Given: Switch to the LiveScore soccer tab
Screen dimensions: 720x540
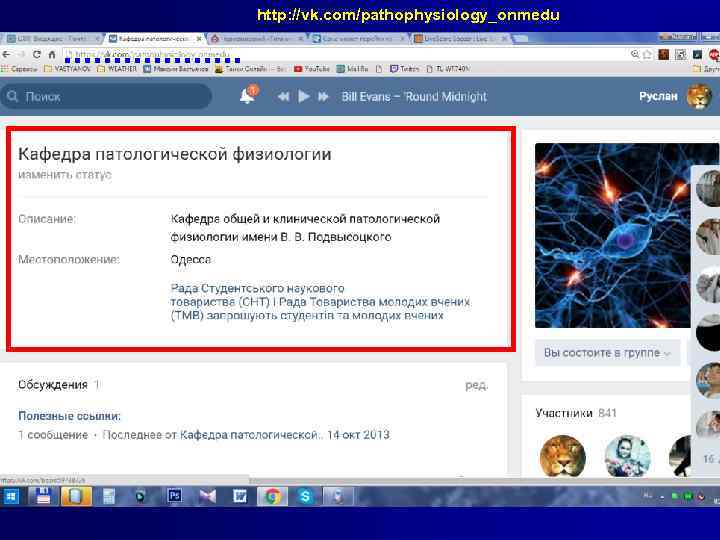Looking at the screenshot, I should tap(459, 39).
